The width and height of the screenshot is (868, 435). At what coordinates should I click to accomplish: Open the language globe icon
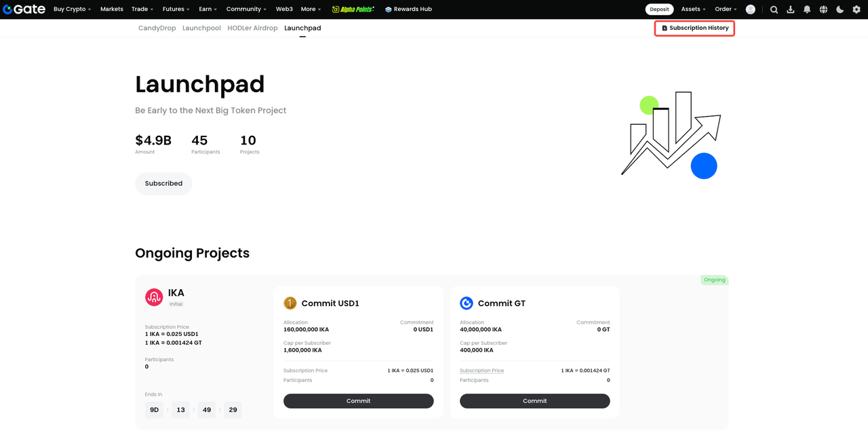823,10
